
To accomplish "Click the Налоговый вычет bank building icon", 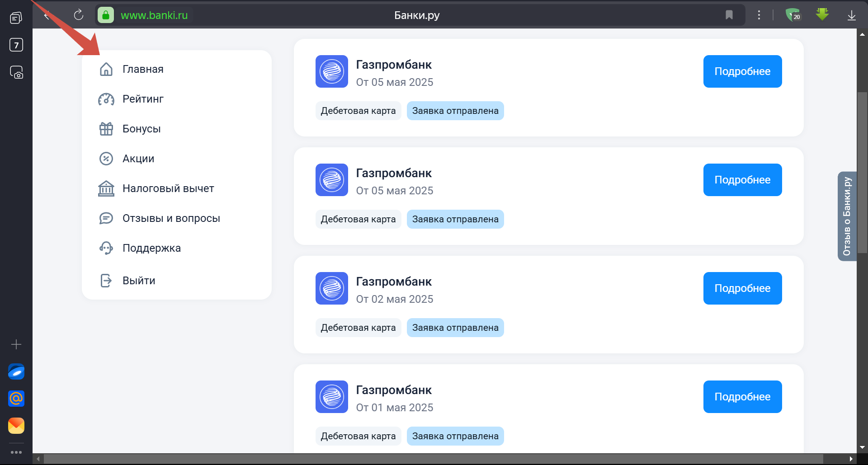I will click(x=106, y=188).
